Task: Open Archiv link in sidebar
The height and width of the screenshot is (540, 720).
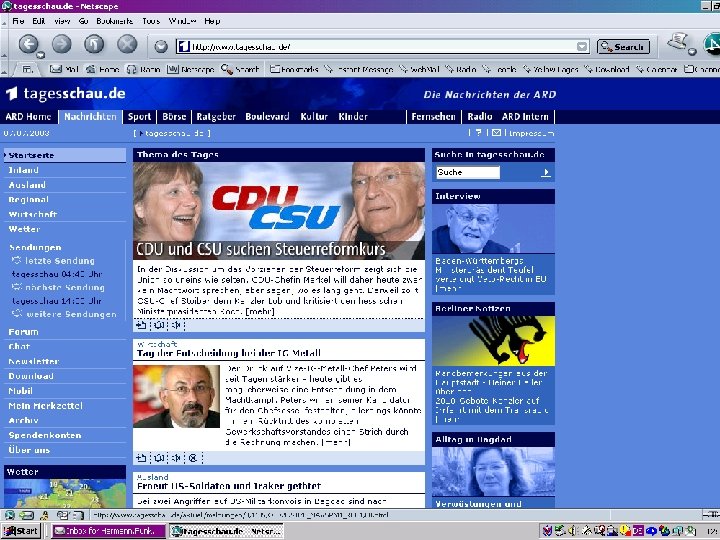Action: point(23,420)
